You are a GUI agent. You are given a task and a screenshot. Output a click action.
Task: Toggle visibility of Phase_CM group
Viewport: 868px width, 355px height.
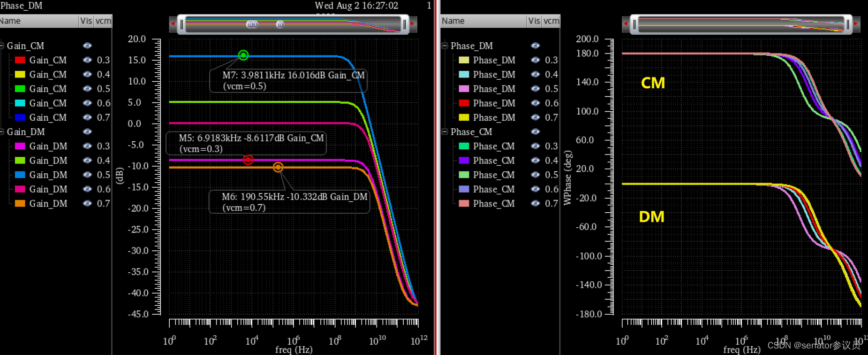pos(535,132)
